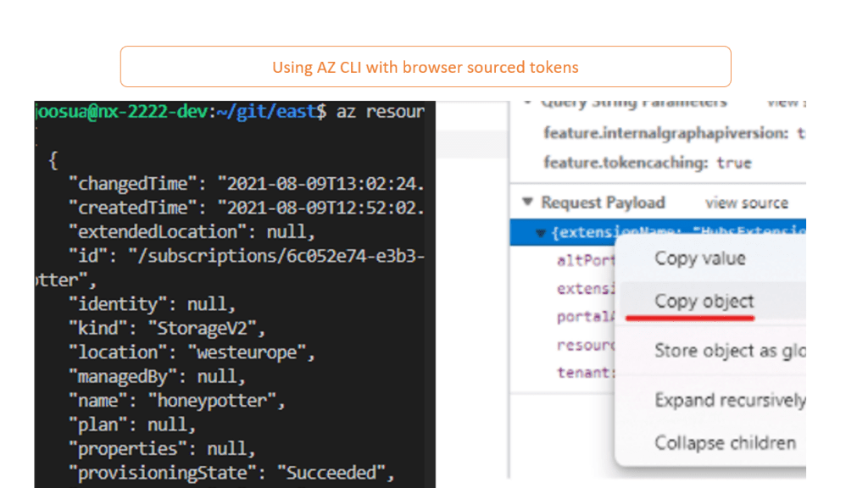Select Expand recursively menu option
The image size is (868, 488).
coord(729,400)
